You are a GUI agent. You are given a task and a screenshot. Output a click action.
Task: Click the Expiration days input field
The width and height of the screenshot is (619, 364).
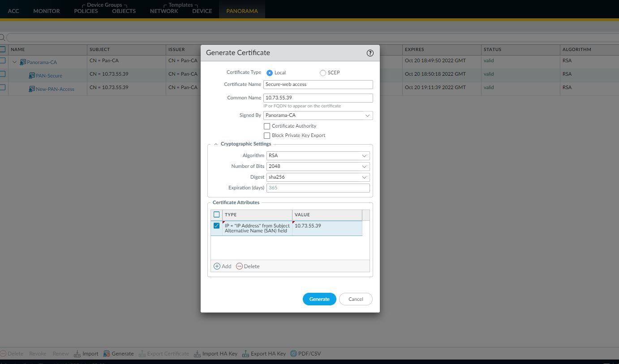[318, 188]
